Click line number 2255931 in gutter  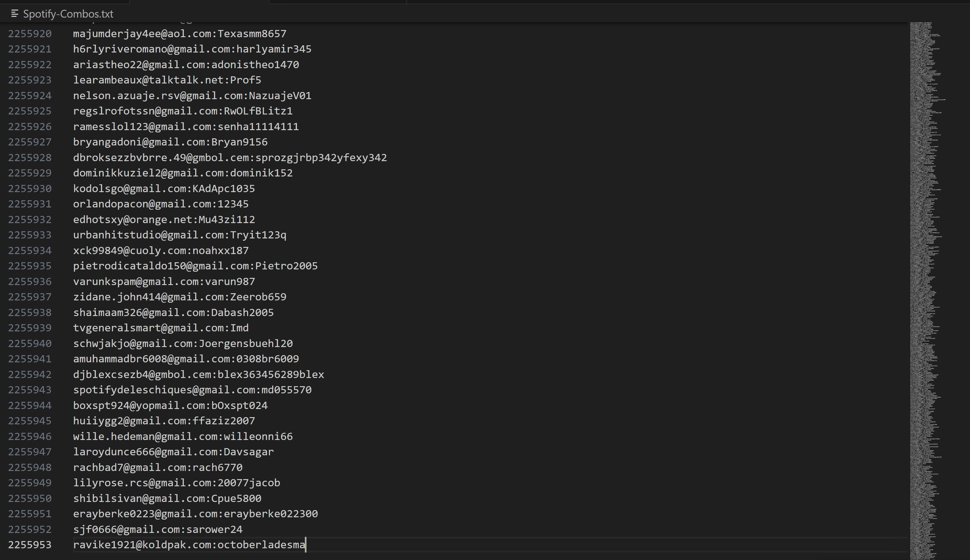coord(30,204)
